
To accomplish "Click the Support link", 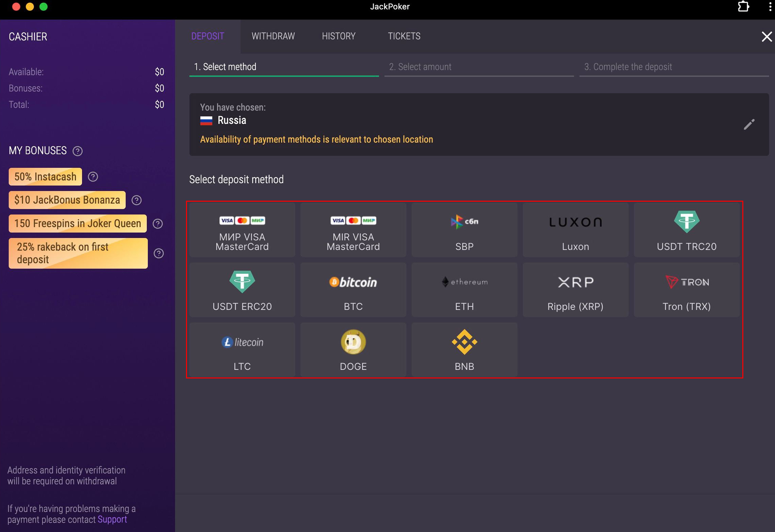I will (x=112, y=519).
